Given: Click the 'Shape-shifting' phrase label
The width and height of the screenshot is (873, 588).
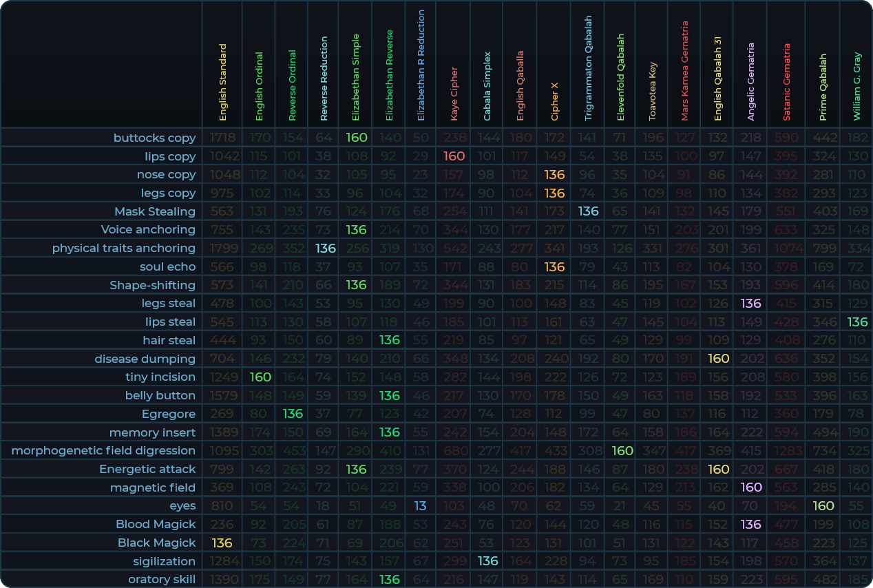Looking at the screenshot, I should coord(152,285).
